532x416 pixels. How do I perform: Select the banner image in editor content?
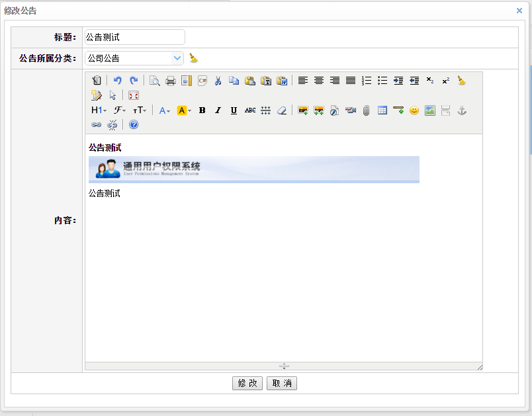254,169
